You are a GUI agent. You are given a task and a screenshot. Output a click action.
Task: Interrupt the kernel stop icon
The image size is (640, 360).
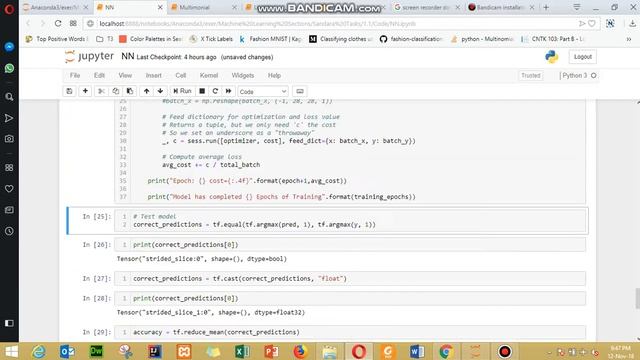(x=202, y=91)
